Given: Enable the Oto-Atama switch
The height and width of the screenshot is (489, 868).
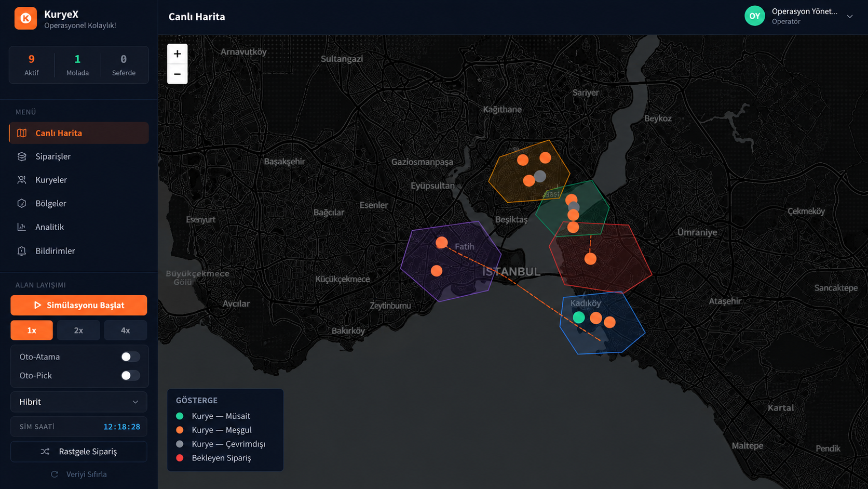Looking at the screenshot, I should [x=130, y=357].
